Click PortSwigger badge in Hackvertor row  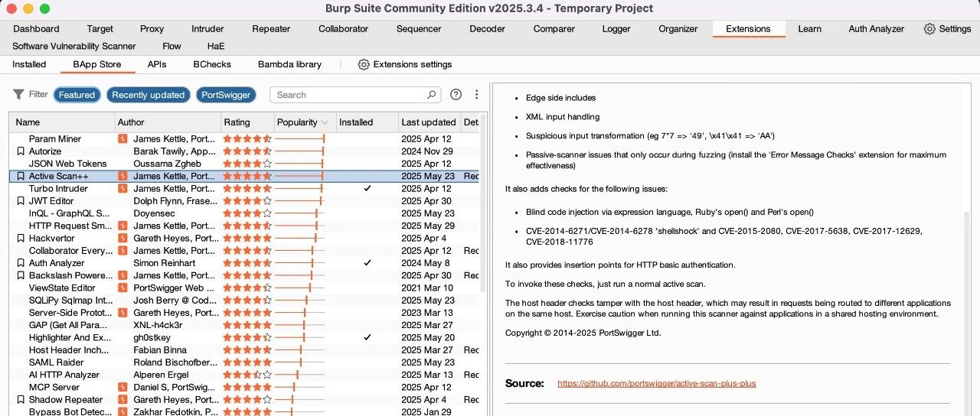coord(122,238)
